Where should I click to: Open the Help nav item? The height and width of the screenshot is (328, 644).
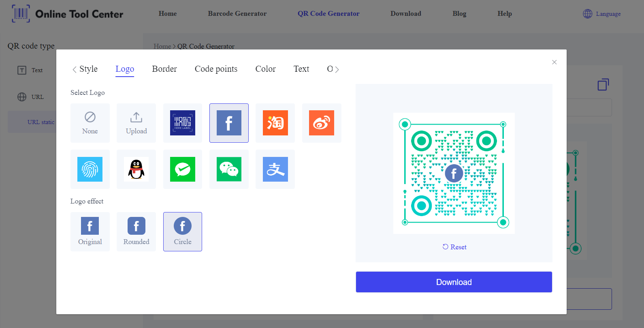coord(505,13)
